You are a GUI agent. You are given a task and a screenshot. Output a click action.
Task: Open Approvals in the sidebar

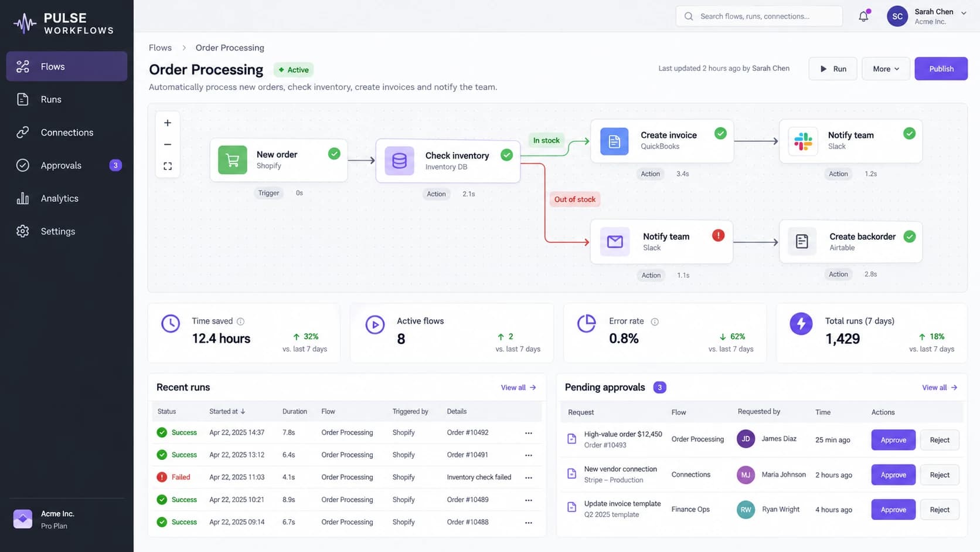click(x=67, y=165)
